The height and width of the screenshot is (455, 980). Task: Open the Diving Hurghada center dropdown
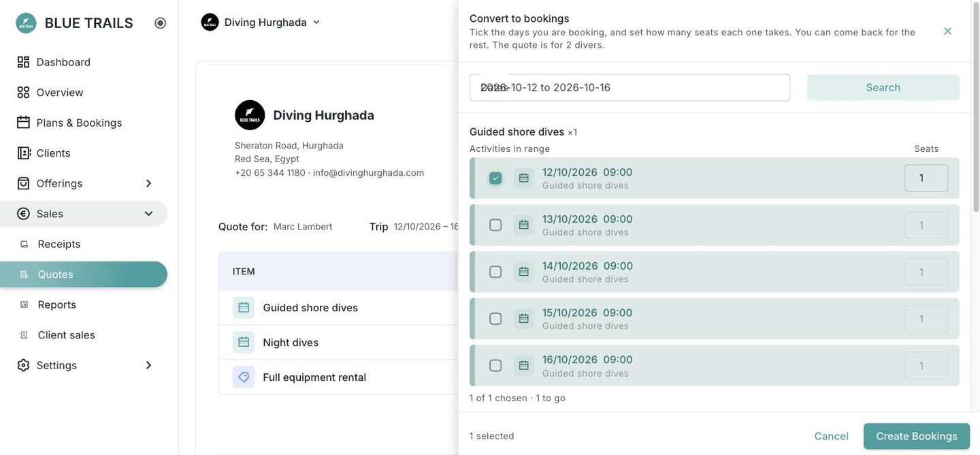point(261,22)
